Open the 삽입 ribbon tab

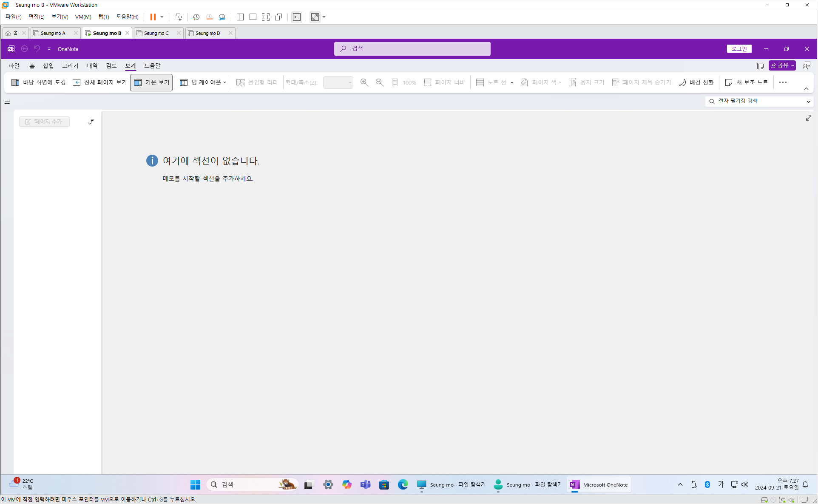click(x=48, y=66)
